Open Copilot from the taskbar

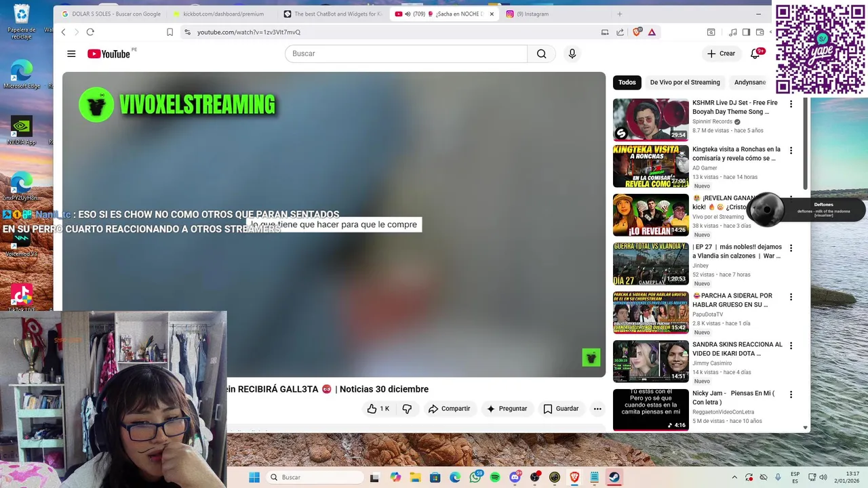395,477
